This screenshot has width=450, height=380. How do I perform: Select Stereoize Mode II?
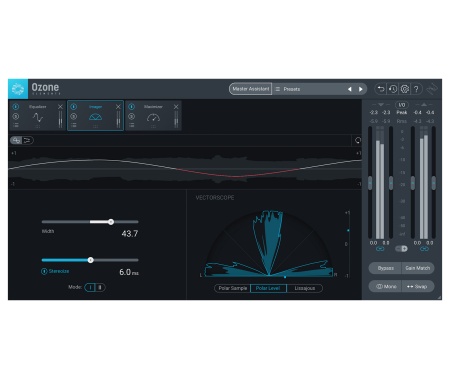tap(100, 287)
